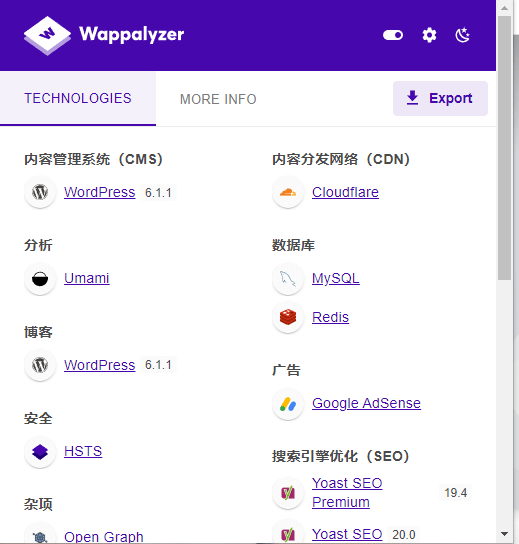Click version 6.1.1 beside CMS WordPress
This screenshot has height=544, width=519.
pyautogui.click(x=158, y=193)
